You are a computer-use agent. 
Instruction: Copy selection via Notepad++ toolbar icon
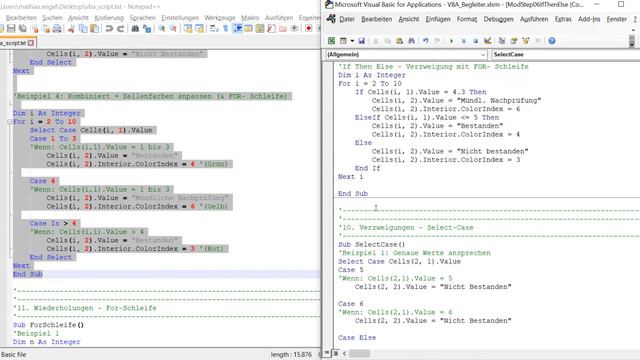pyautogui.click(x=83, y=29)
